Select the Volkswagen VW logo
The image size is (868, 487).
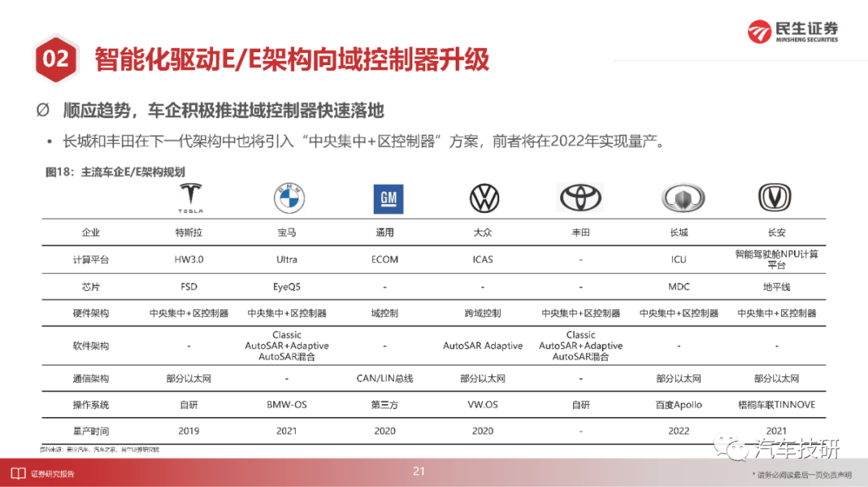pos(485,198)
